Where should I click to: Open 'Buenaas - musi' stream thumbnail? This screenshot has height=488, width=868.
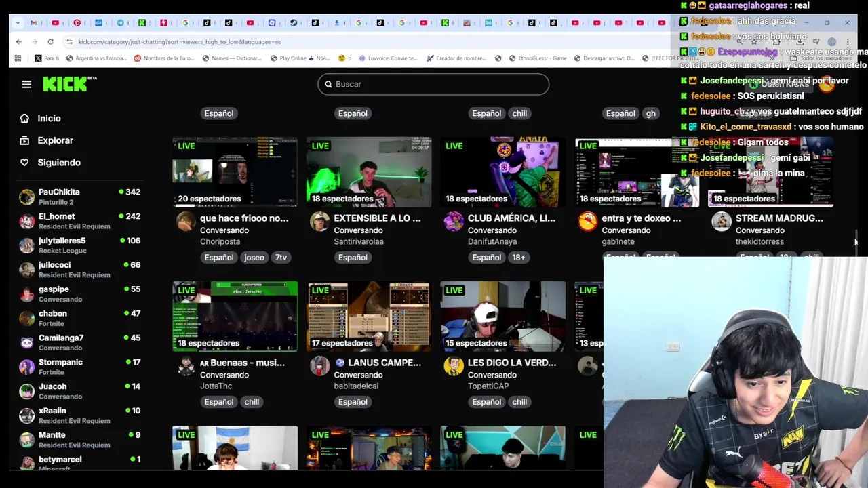[235, 317]
